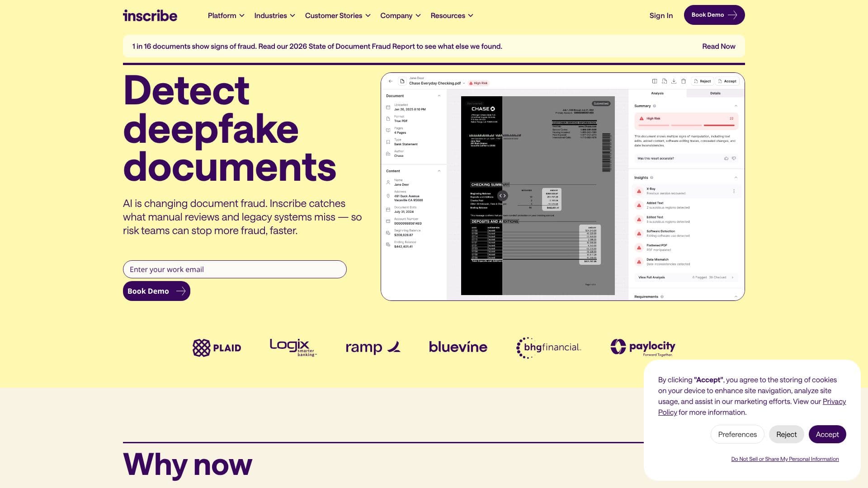Click the help icon next to Insights
The height and width of the screenshot is (488, 868).
point(651,178)
